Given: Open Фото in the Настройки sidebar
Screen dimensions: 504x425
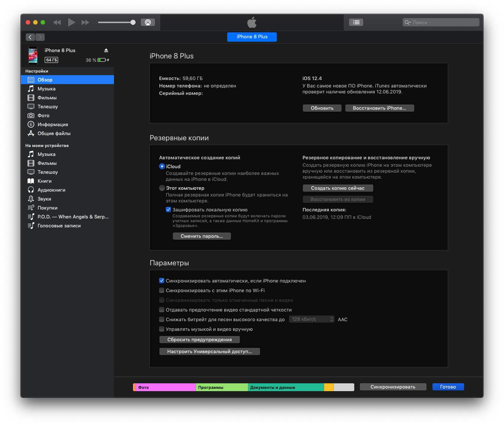Looking at the screenshot, I should 43,115.
